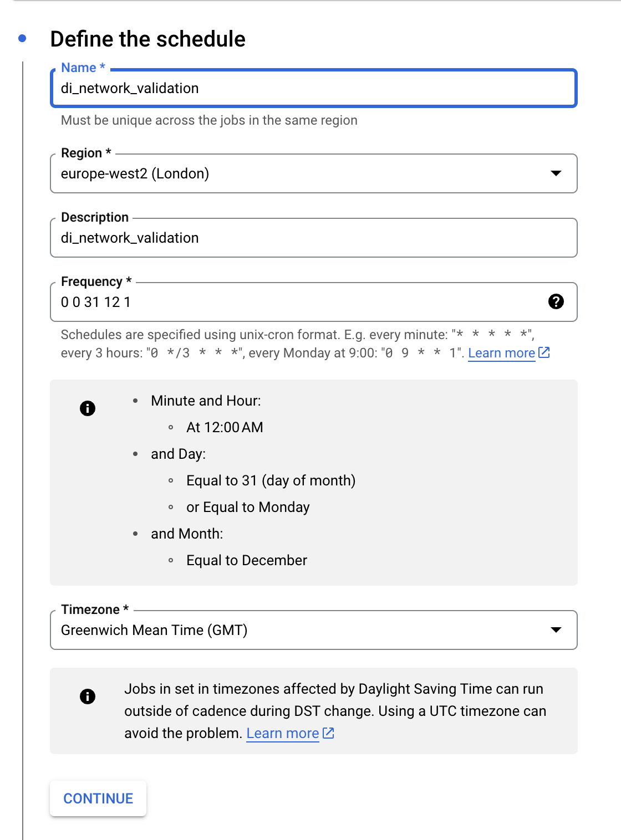Open the europe-west2 (London) region selector
621x840 pixels.
point(314,173)
